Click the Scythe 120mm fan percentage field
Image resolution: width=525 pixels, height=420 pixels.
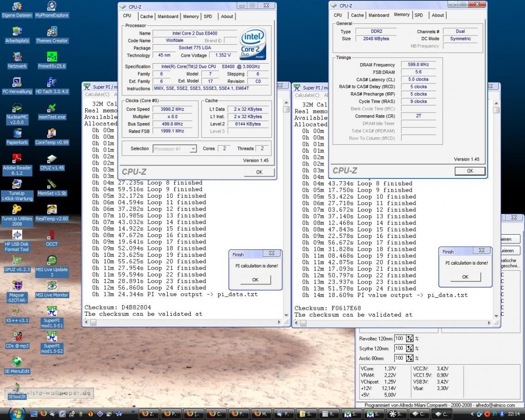(x=400, y=349)
